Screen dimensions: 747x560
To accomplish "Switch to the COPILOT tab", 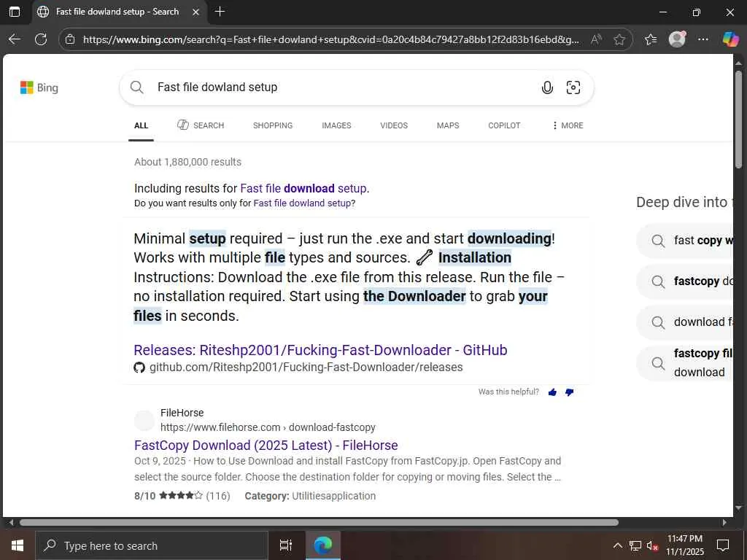I will pos(504,125).
